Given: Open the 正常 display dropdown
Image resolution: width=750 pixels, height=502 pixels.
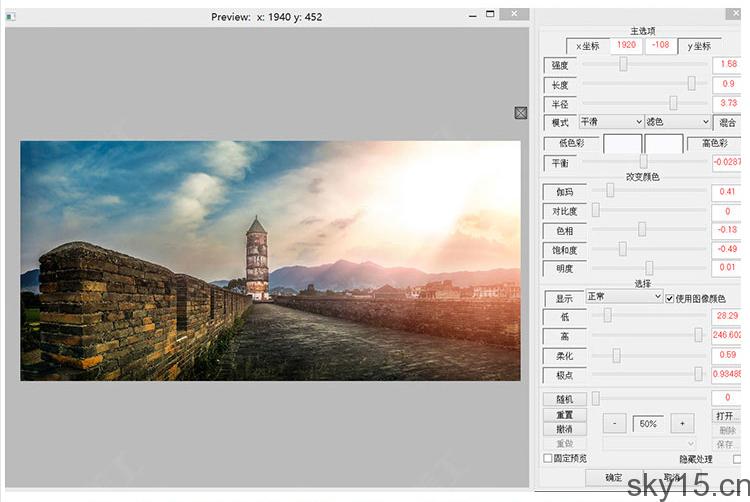Looking at the screenshot, I should coord(624,296).
